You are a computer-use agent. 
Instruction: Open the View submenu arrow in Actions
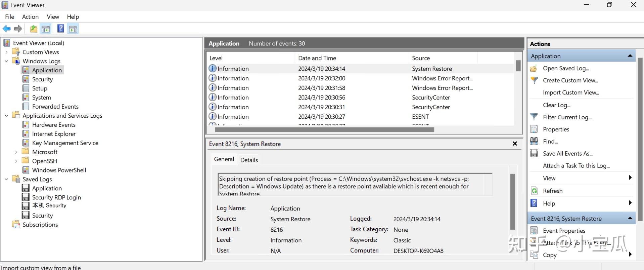tap(630, 178)
